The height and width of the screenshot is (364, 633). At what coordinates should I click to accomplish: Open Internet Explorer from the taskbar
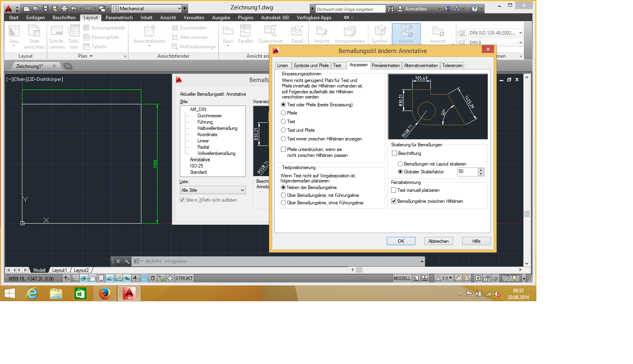pos(32,293)
